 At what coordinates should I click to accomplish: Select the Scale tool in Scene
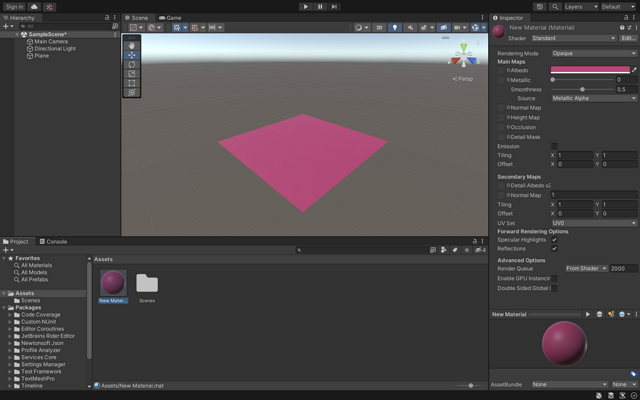(x=131, y=74)
